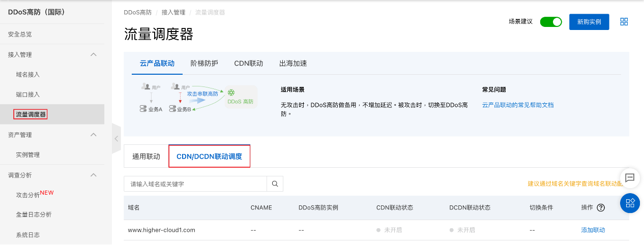Go to 攻击分析 in sidebar
Viewport: 644px width, 245px height.
click(28, 195)
